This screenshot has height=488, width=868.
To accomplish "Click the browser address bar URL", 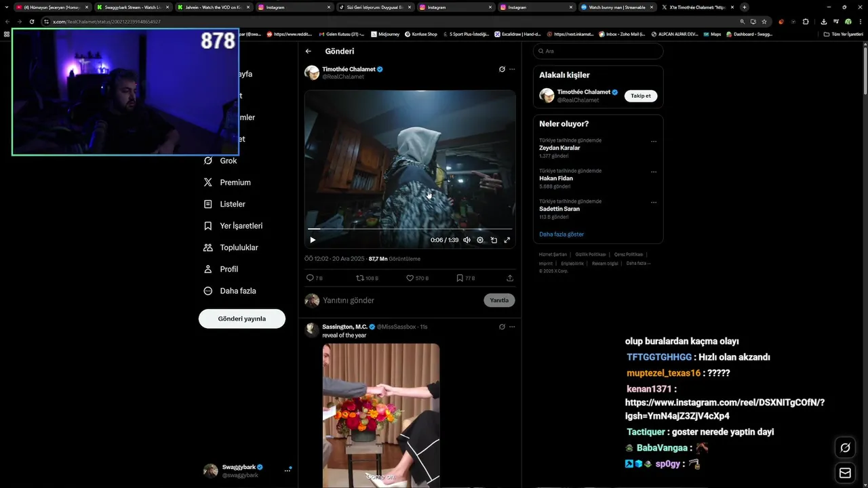I will tap(106, 22).
